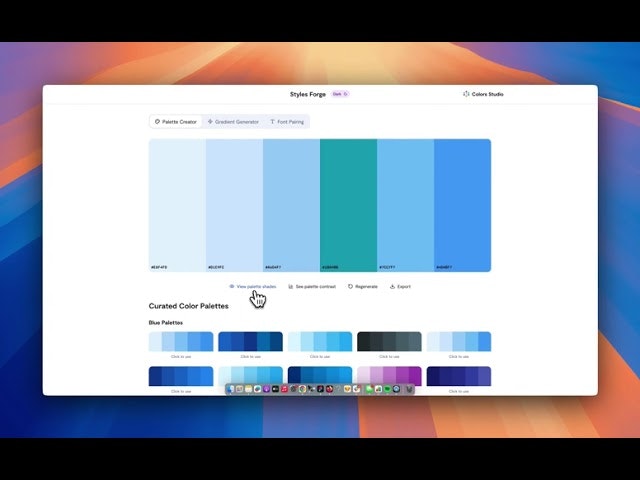Use the first Blue Palettes thumbnail
This screenshot has width=640, height=480.
point(181,341)
